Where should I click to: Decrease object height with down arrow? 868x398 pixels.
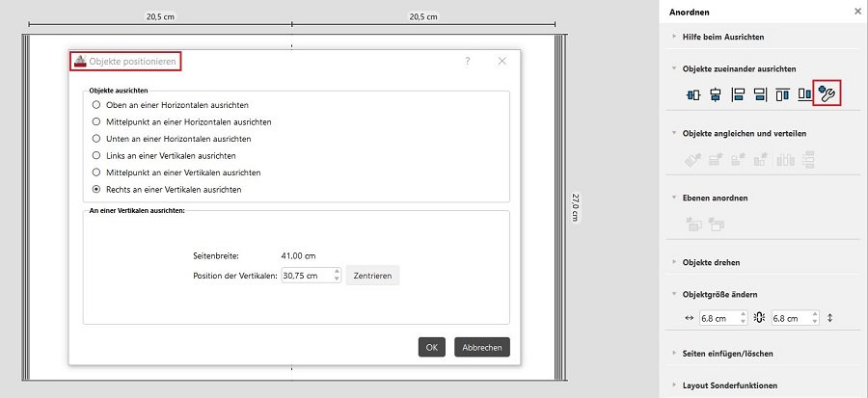[x=815, y=322]
